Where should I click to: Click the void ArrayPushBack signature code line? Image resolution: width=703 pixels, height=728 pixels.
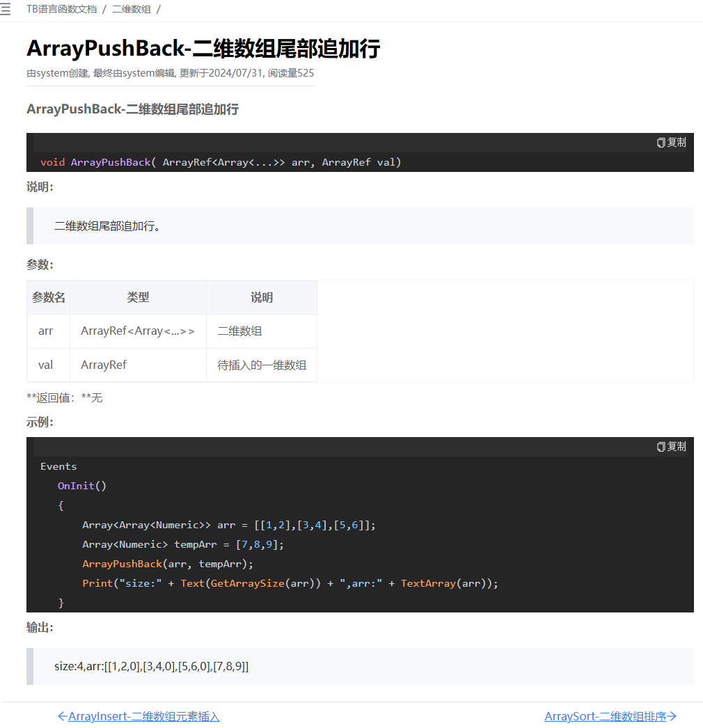pos(221,162)
